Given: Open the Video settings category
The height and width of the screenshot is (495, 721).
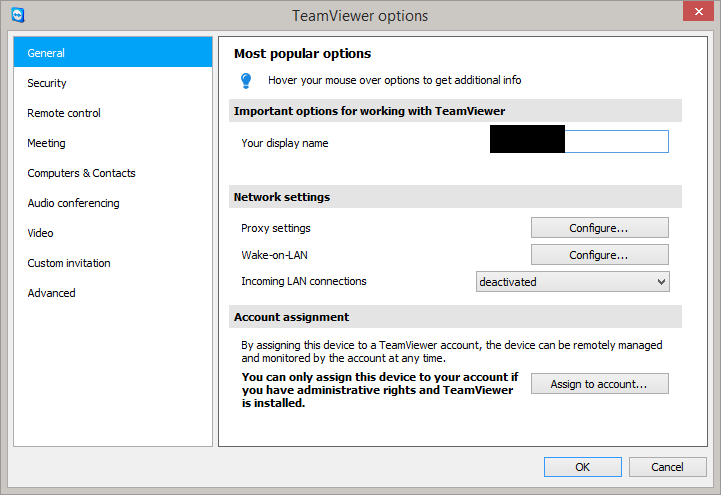Looking at the screenshot, I should click(x=113, y=233).
